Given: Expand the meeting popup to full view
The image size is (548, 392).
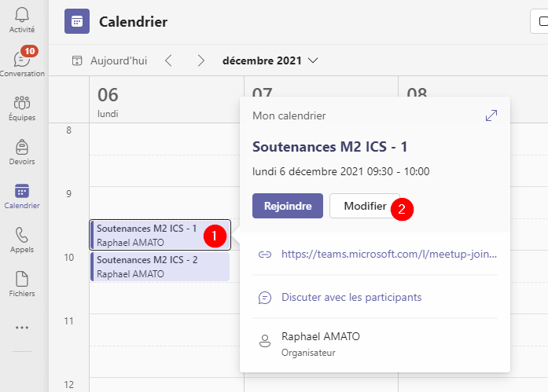Looking at the screenshot, I should click(x=491, y=115).
